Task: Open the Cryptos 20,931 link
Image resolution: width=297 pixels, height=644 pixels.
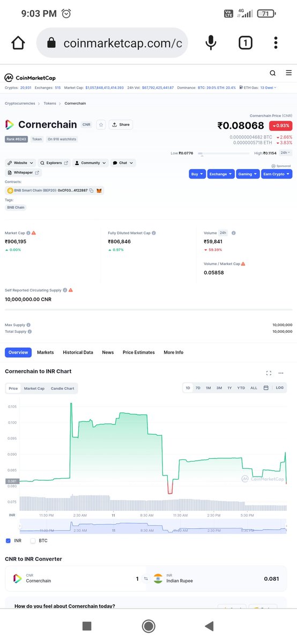Action: [x=18, y=87]
